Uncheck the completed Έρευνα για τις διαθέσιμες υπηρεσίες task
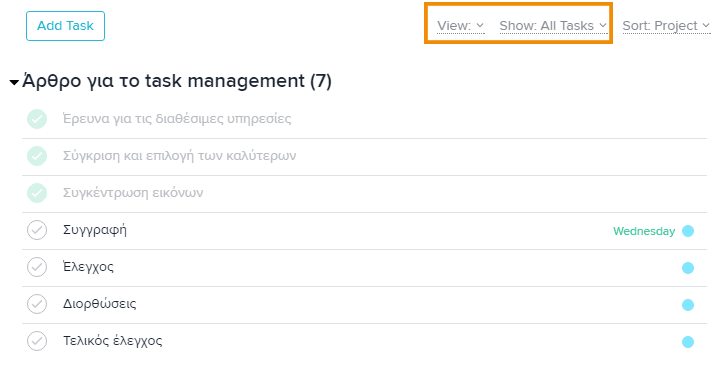This screenshot has width=716, height=368. click(37, 119)
